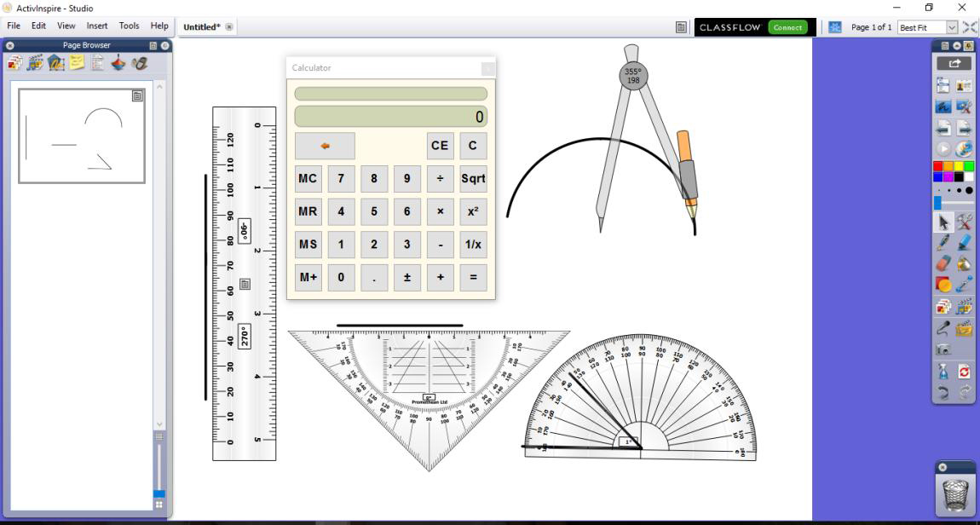Open the File menu

point(13,26)
